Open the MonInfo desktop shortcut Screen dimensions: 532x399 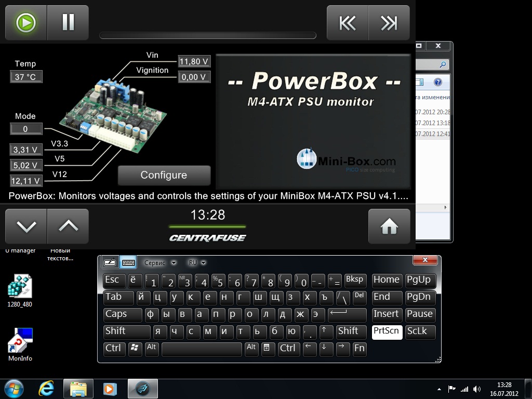tap(20, 344)
